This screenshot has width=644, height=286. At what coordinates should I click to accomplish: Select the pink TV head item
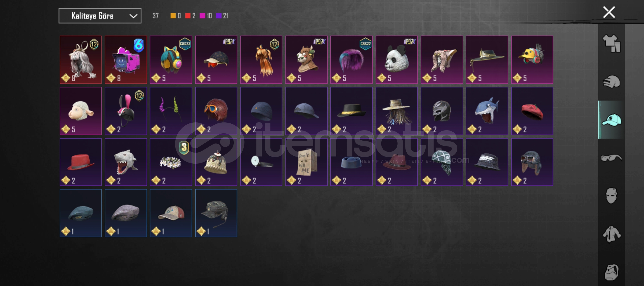pyautogui.click(x=126, y=60)
